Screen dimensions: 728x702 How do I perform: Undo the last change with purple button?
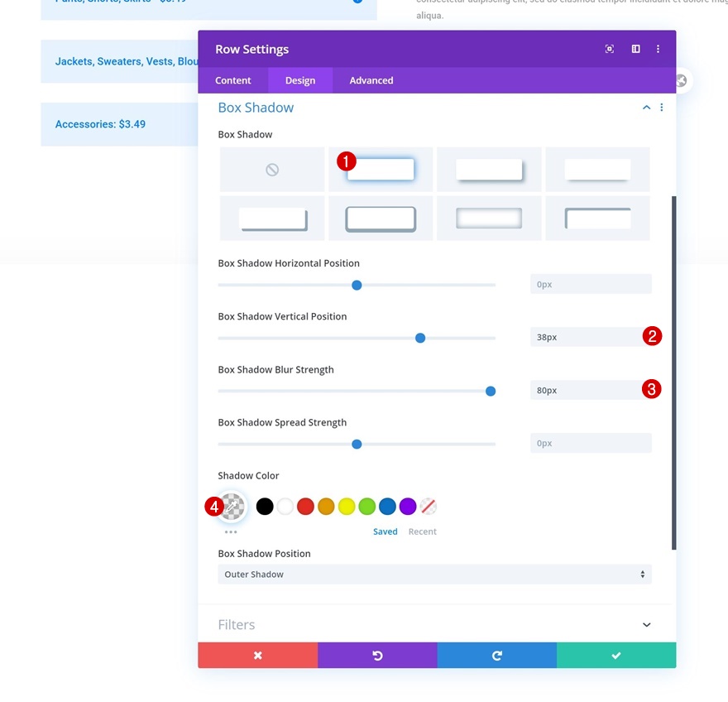(x=377, y=655)
